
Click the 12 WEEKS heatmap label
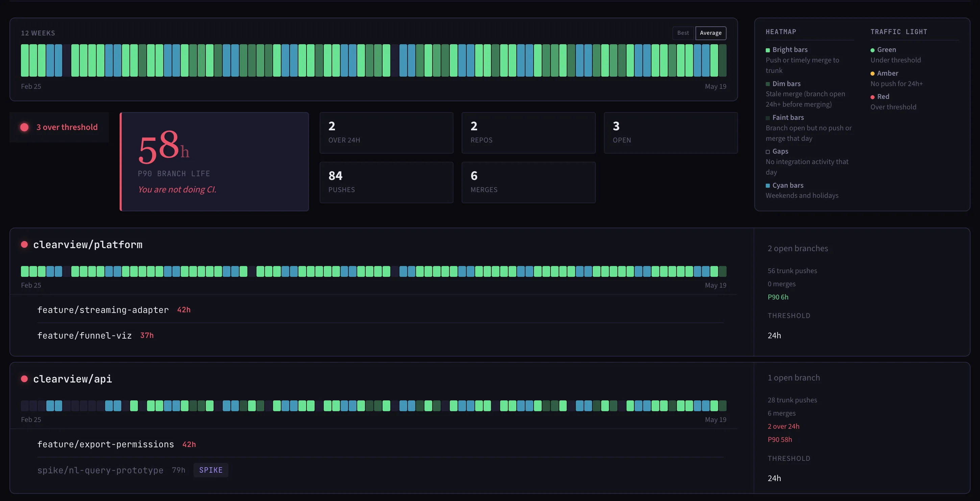click(38, 33)
